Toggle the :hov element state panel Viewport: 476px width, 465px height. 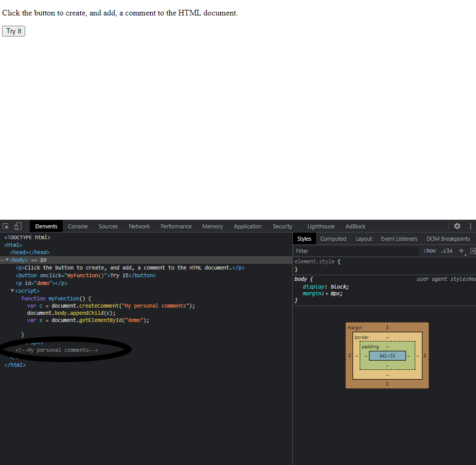430,251
